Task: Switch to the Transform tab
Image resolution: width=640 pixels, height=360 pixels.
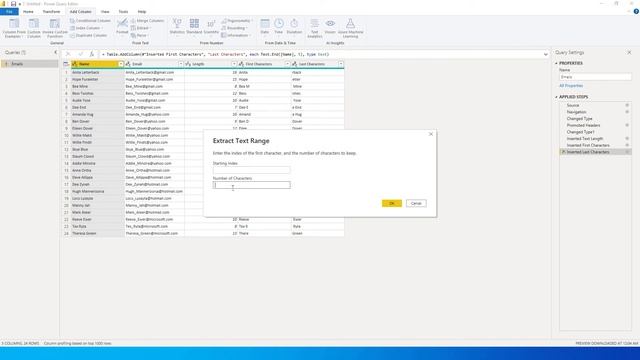Action: coord(51,12)
